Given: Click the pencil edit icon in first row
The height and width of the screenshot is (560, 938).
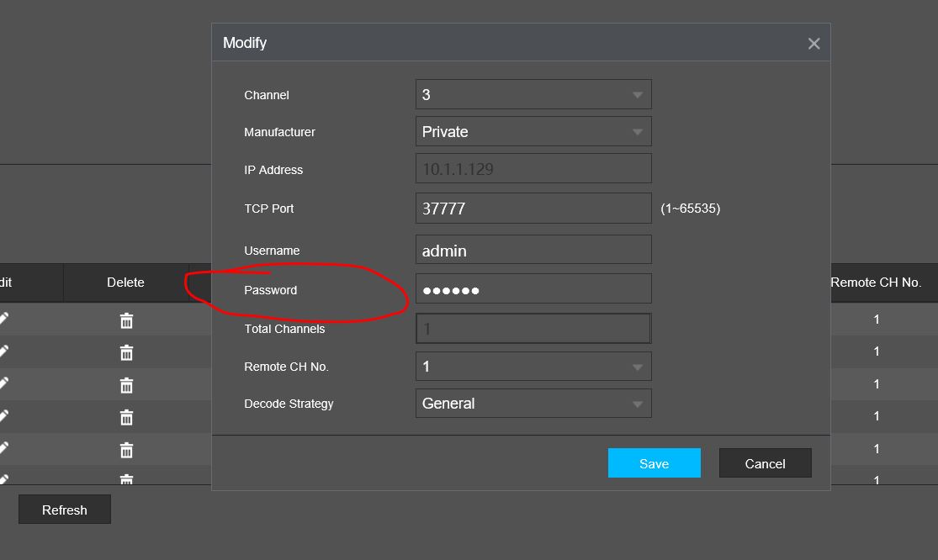Looking at the screenshot, I should (x=3, y=319).
